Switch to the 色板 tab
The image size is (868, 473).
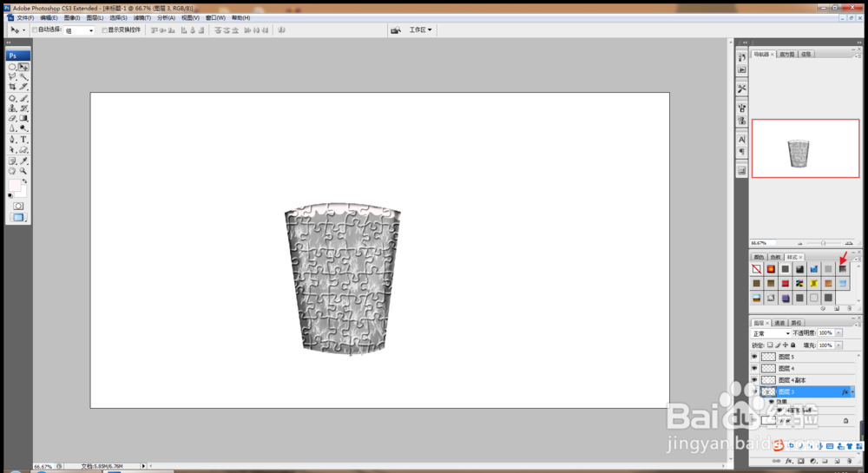pos(775,257)
